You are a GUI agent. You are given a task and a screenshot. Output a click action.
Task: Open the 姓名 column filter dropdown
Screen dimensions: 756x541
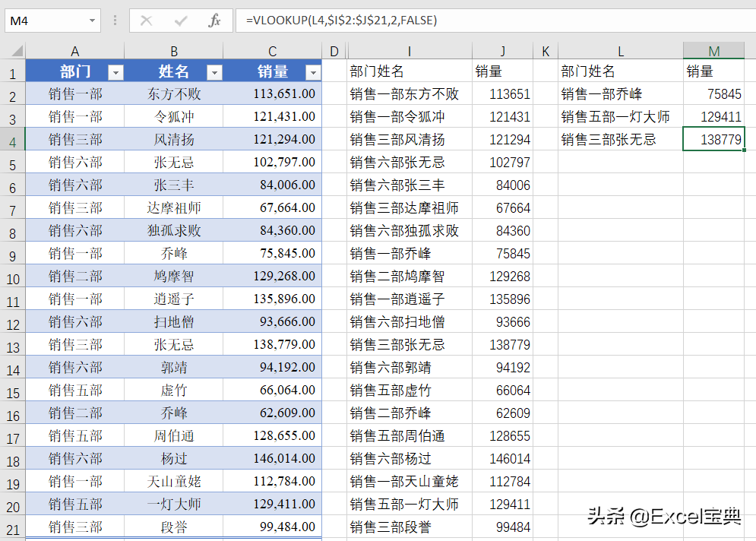(x=214, y=72)
